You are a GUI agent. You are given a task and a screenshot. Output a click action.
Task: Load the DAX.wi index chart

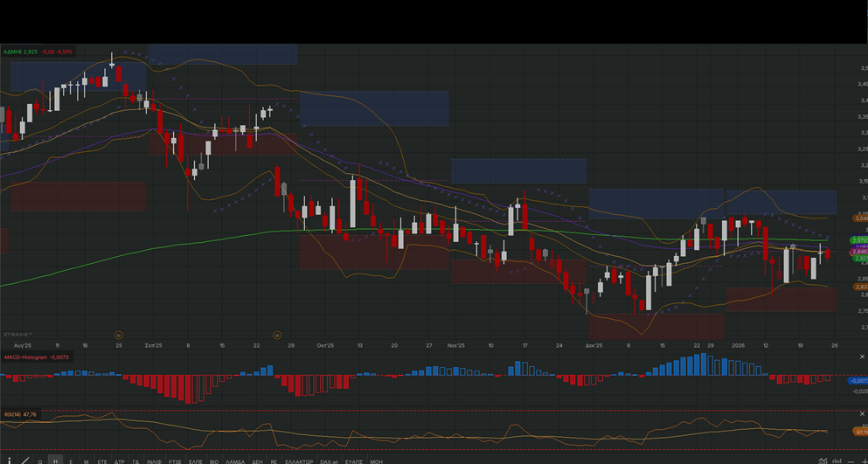(330, 461)
